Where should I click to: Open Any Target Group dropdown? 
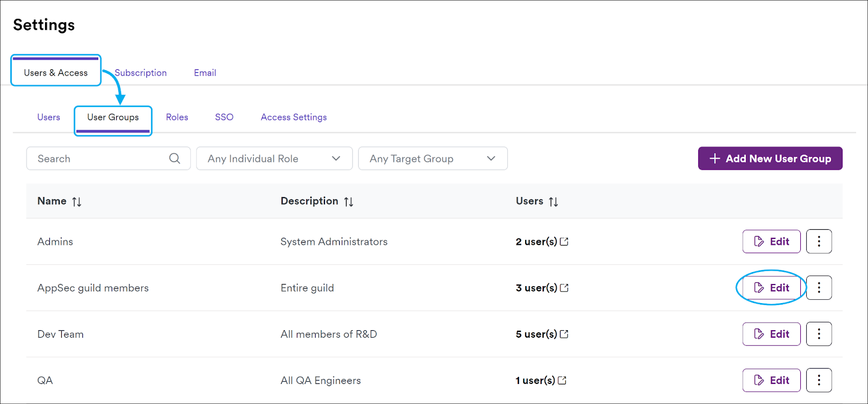click(x=433, y=159)
